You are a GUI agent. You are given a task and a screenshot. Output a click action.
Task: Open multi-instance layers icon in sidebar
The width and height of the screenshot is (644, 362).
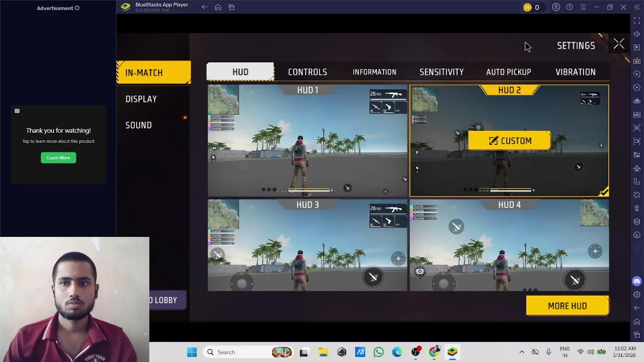(x=637, y=221)
